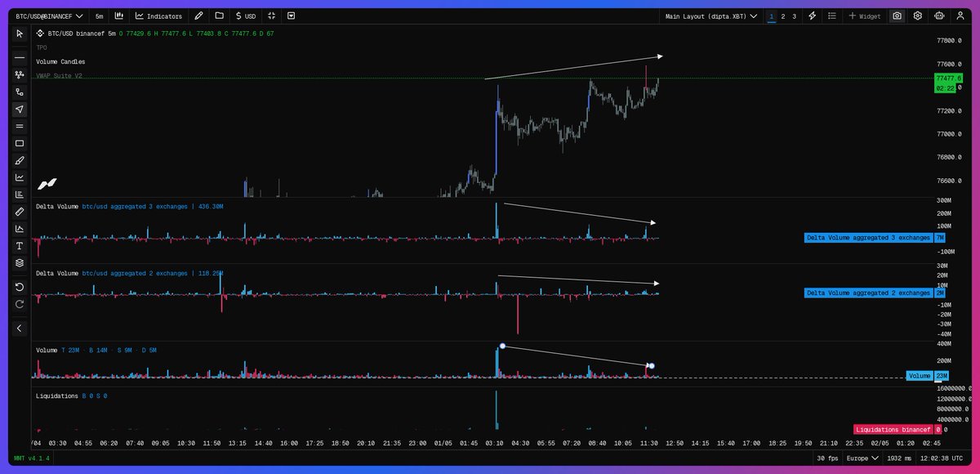Select the arrow drawing tool
The width and height of the screenshot is (980, 474).
pos(20,109)
